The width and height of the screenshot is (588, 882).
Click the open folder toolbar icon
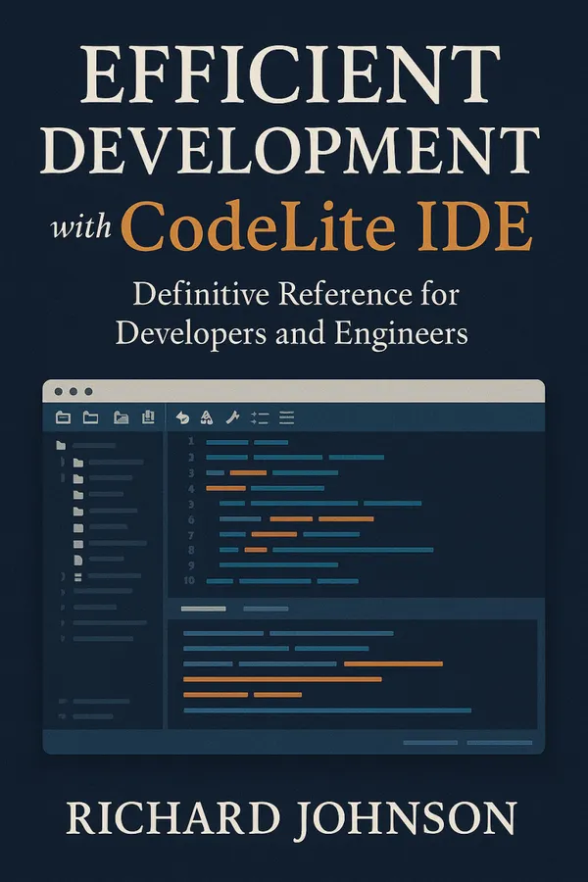[x=121, y=417]
